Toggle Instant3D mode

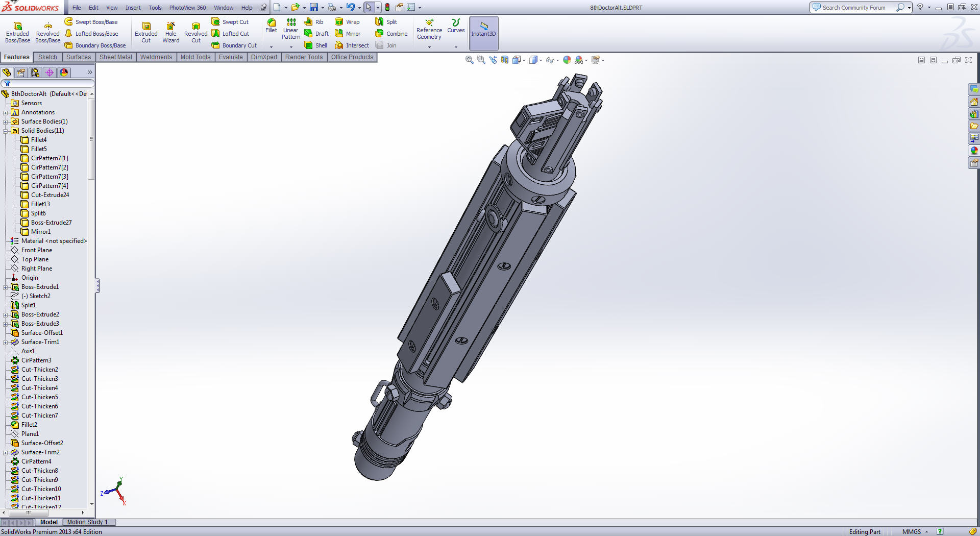pos(483,33)
